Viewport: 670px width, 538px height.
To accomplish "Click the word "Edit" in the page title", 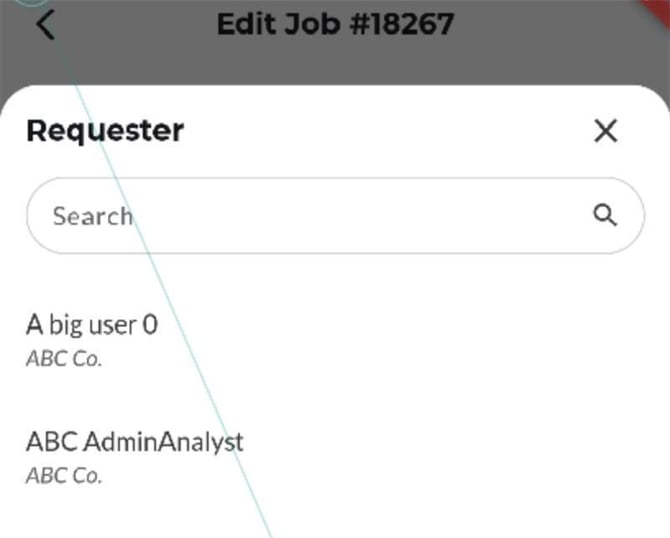I will (x=244, y=22).
